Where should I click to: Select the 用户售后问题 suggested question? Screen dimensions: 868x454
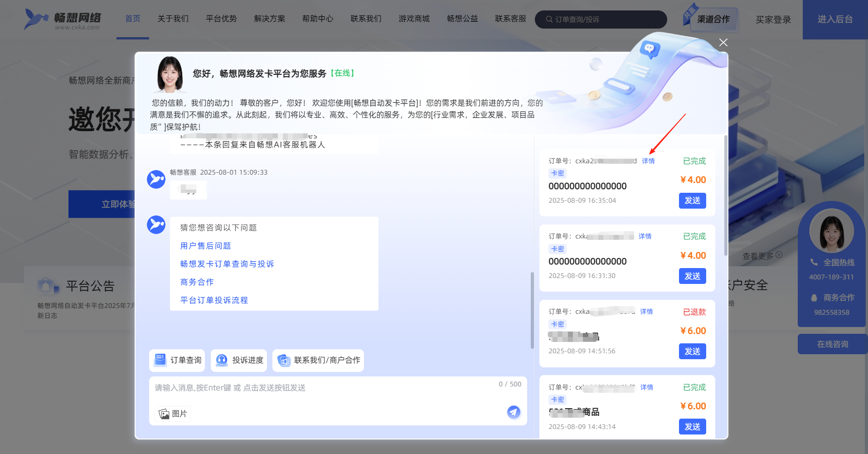(x=206, y=246)
